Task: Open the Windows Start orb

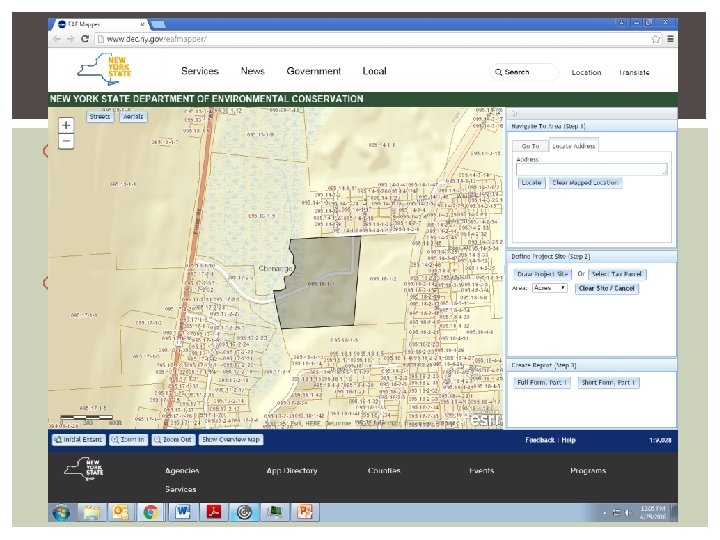Action: (x=62, y=512)
